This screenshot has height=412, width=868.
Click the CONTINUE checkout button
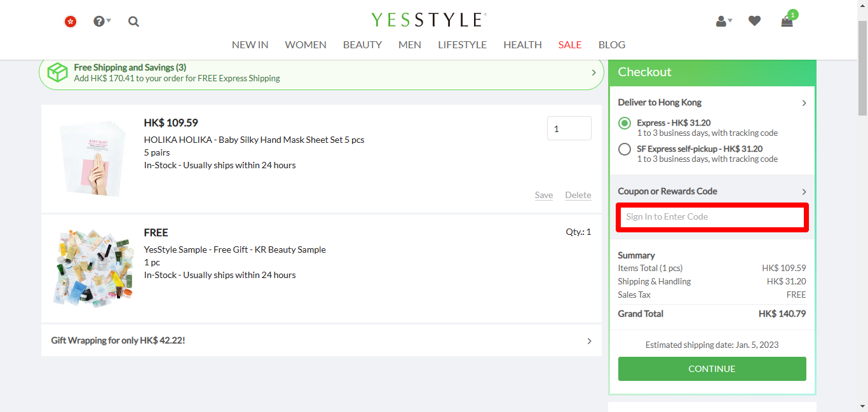[712, 369]
